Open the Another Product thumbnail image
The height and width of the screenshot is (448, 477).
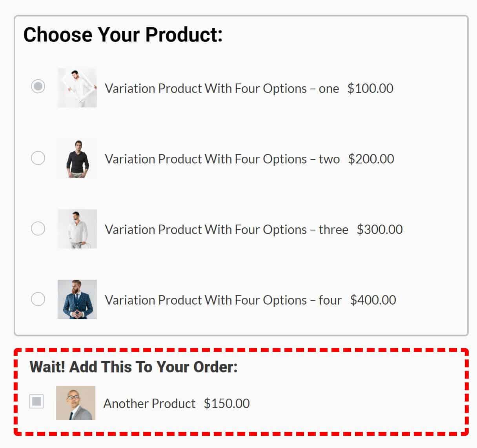tap(76, 403)
